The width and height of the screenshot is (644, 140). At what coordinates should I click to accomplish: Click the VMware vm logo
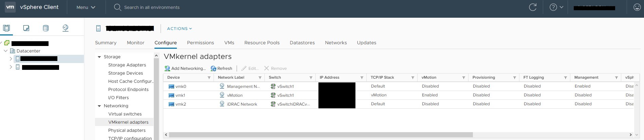click(x=10, y=7)
